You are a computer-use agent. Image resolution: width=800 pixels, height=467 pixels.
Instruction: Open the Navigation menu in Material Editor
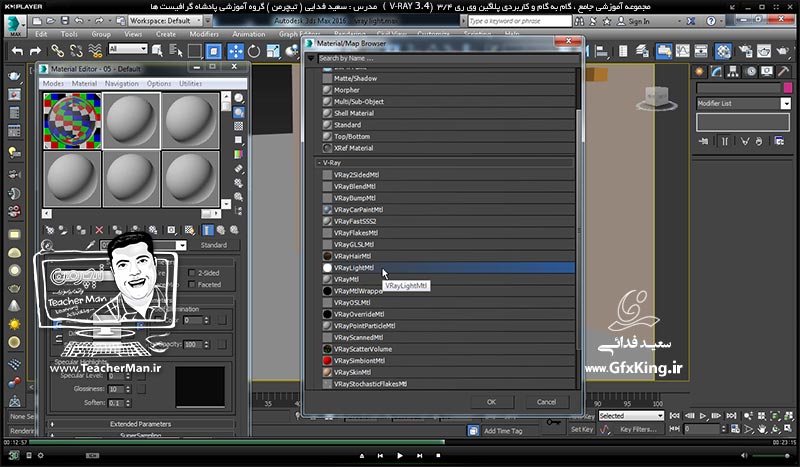point(121,83)
